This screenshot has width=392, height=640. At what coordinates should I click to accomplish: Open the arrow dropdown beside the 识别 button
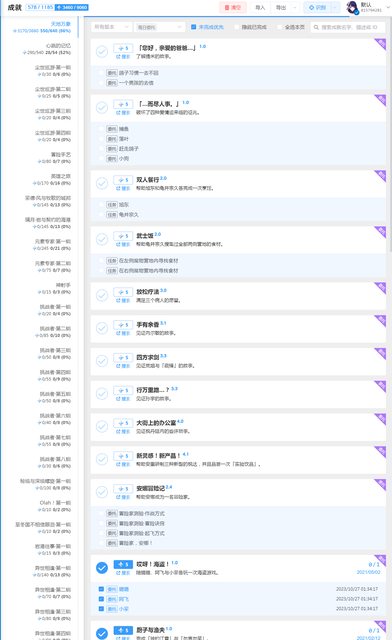(x=336, y=7)
